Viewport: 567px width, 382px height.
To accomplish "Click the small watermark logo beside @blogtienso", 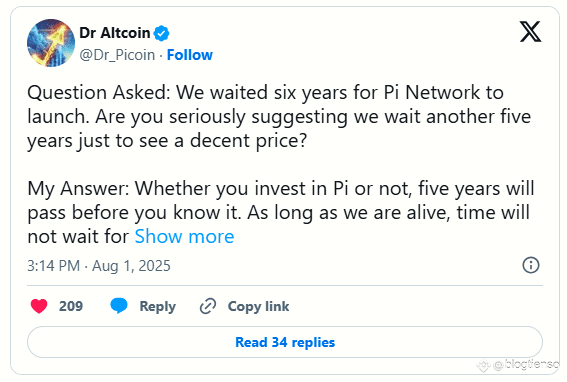I will tap(484, 366).
